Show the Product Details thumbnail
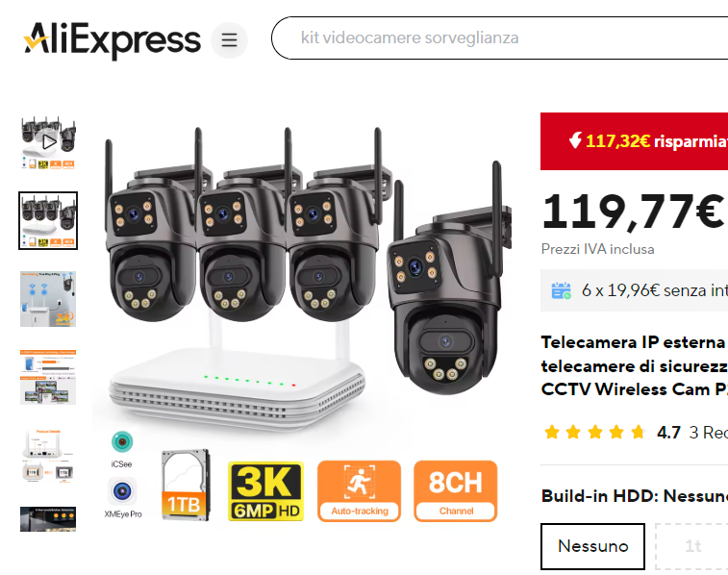 click(48, 456)
